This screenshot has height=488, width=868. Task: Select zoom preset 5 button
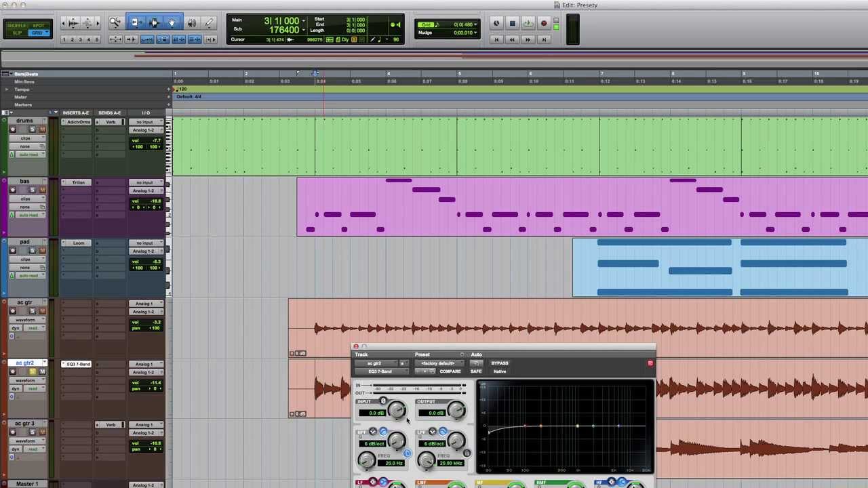[x=96, y=39]
